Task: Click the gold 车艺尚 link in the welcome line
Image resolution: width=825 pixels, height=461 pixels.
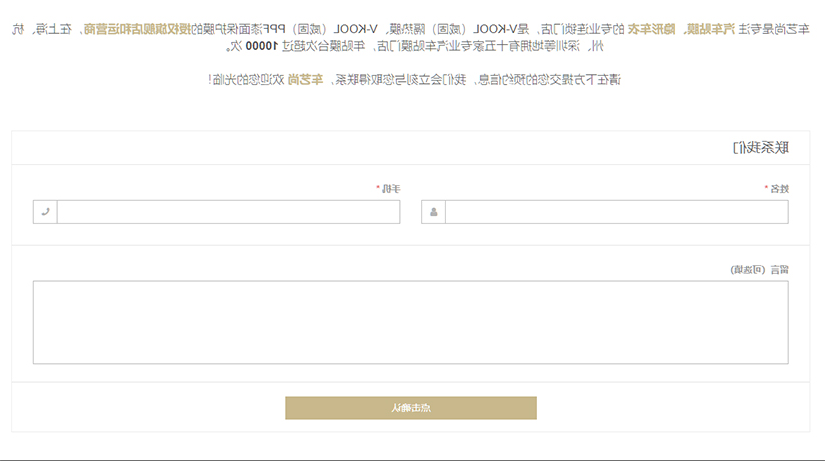Action: (305, 80)
